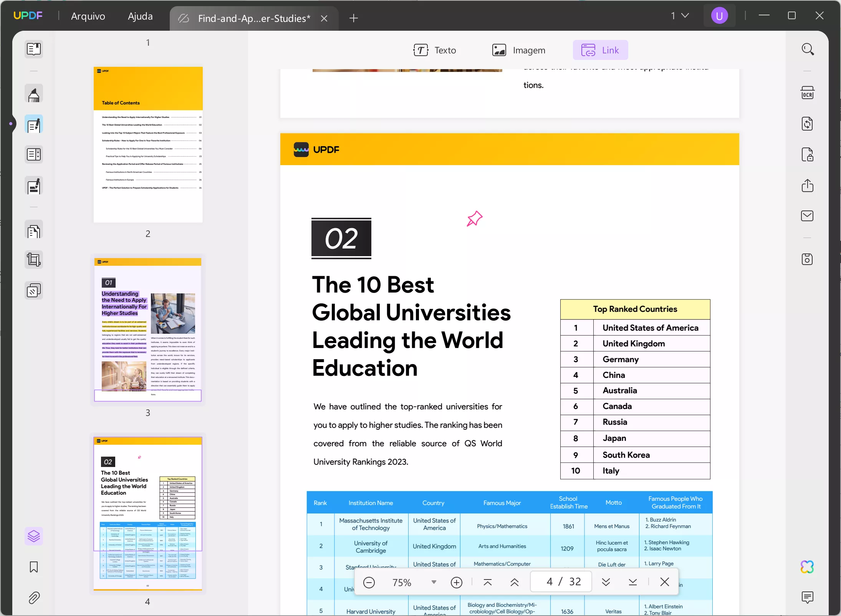This screenshot has width=841, height=616.
Task: Click the pink pin link marker
Action: point(475,219)
